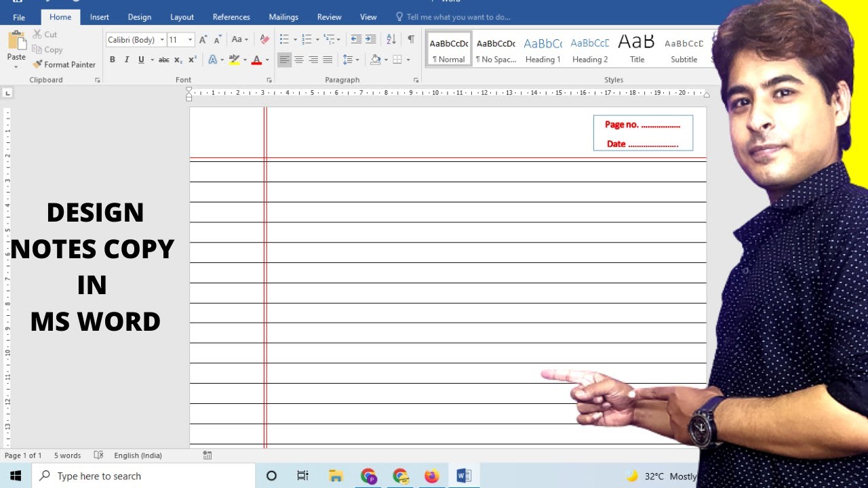Toggle Strikethrough formatting
This screenshot has height=488, width=868.
163,60
